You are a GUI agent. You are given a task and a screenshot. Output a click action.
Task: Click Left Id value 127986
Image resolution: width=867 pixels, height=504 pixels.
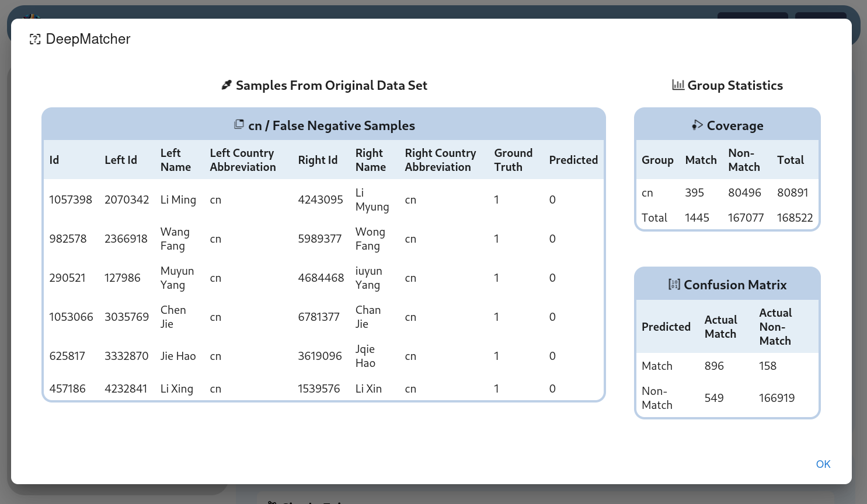(123, 278)
